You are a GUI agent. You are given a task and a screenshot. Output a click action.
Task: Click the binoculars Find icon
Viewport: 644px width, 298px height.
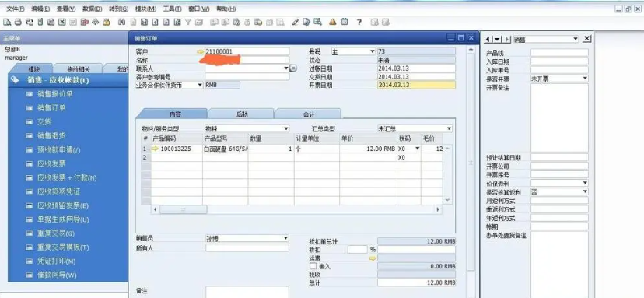point(122,23)
